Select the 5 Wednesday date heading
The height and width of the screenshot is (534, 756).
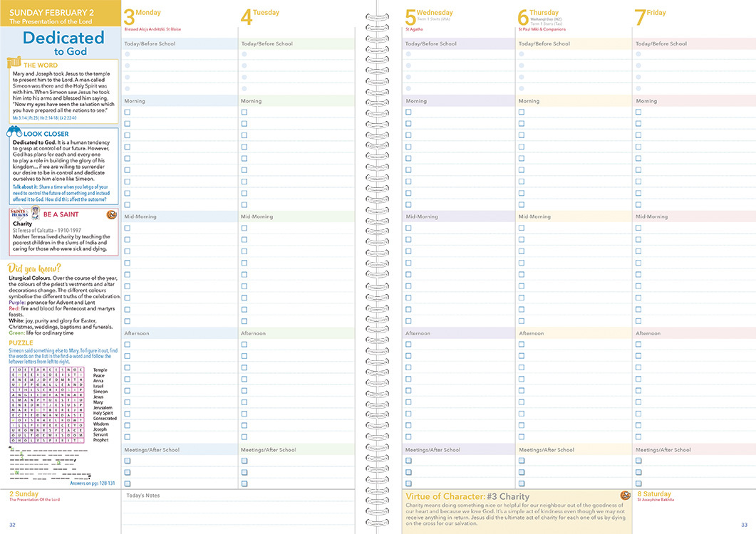tap(429, 16)
